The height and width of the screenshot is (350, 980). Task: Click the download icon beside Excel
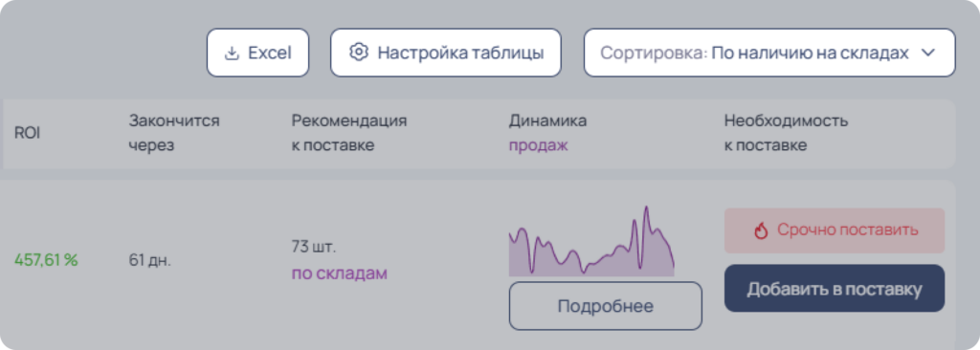(x=232, y=54)
